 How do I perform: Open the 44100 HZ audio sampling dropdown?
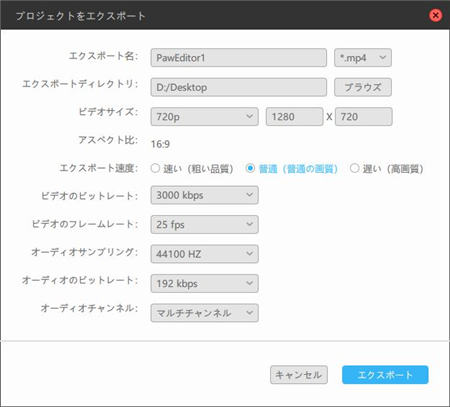click(x=204, y=254)
